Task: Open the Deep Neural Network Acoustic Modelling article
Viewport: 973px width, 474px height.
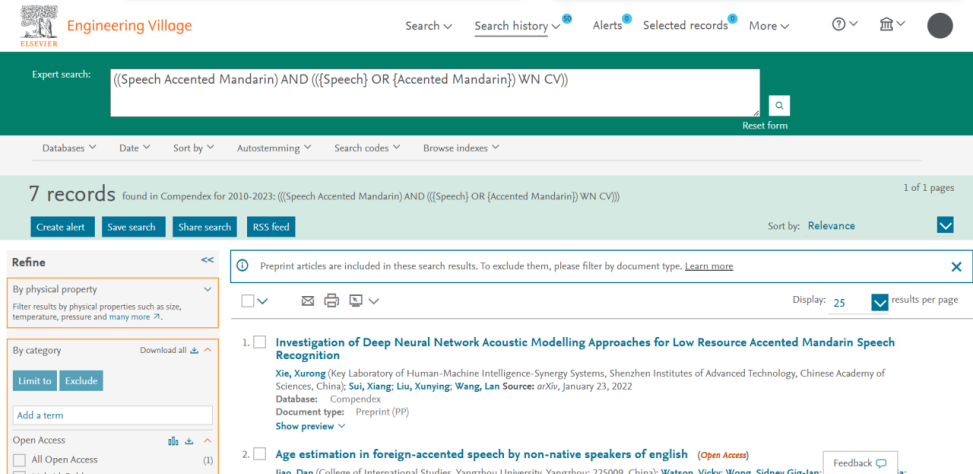Action: pyautogui.click(x=585, y=349)
